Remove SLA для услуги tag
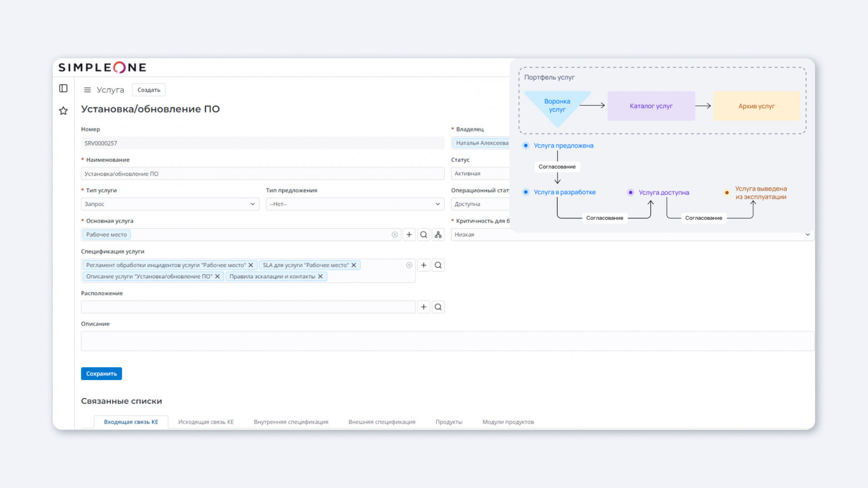The width and height of the screenshot is (868, 488). (354, 265)
